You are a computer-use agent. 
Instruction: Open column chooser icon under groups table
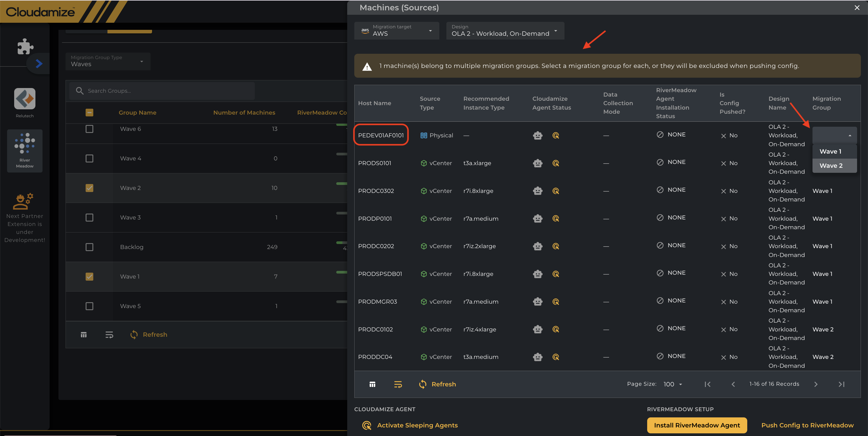84,335
